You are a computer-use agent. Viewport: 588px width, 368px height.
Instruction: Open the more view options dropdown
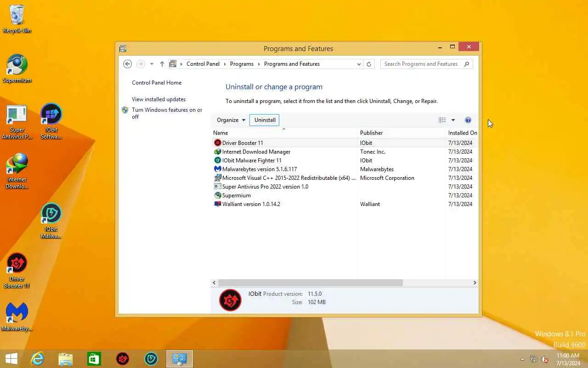click(x=453, y=120)
